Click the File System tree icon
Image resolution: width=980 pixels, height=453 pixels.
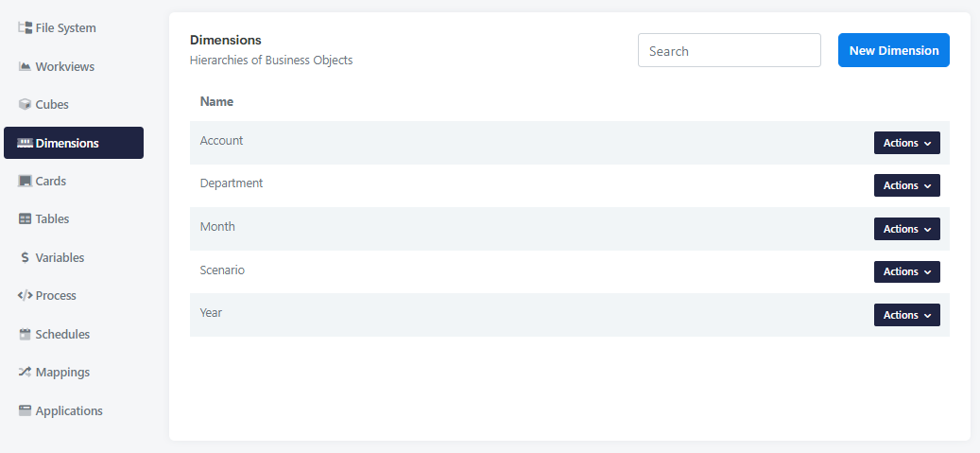click(x=26, y=28)
